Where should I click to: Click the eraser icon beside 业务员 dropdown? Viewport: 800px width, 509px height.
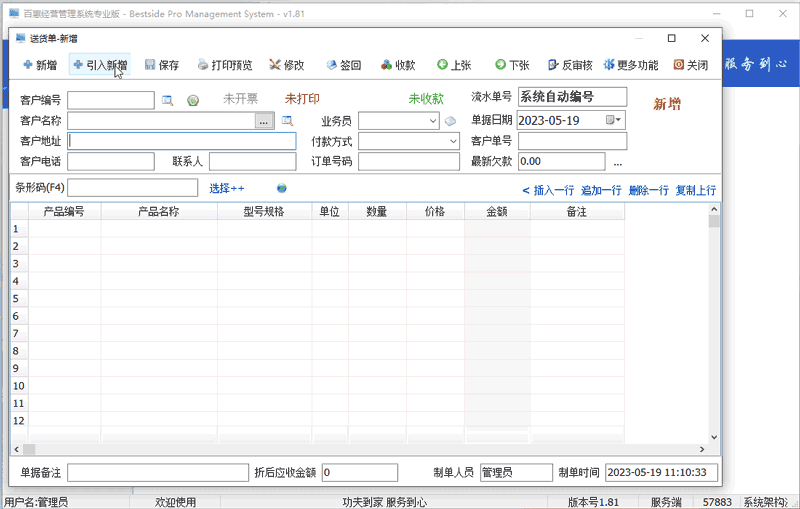point(450,121)
